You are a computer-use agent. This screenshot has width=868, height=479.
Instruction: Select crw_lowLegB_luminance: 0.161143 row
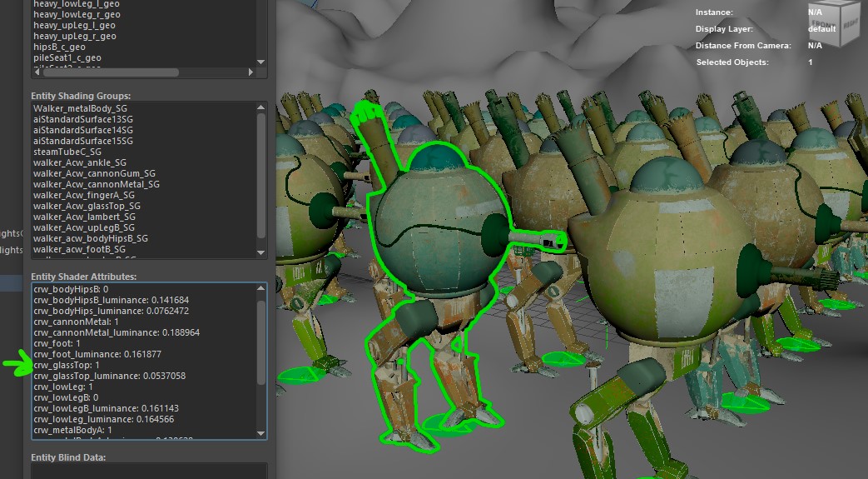[x=107, y=408]
